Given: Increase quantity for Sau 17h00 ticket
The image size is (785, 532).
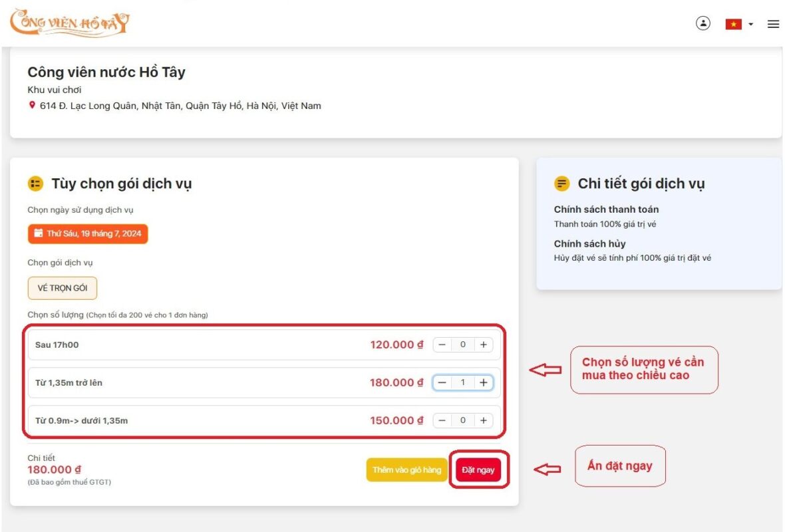Looking at the screenshot, I should click(x=483, y=344).
